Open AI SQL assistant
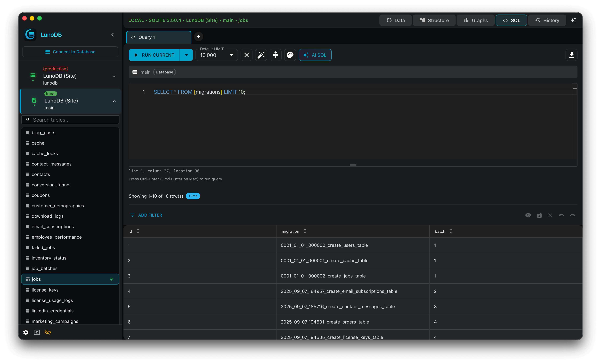 coord(315,55)
